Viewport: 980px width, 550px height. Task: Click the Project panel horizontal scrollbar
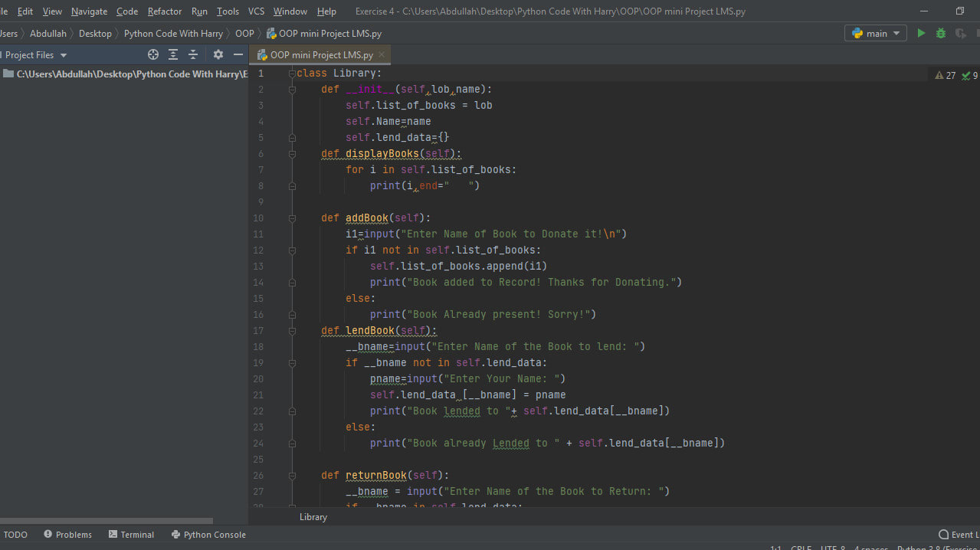107,521
